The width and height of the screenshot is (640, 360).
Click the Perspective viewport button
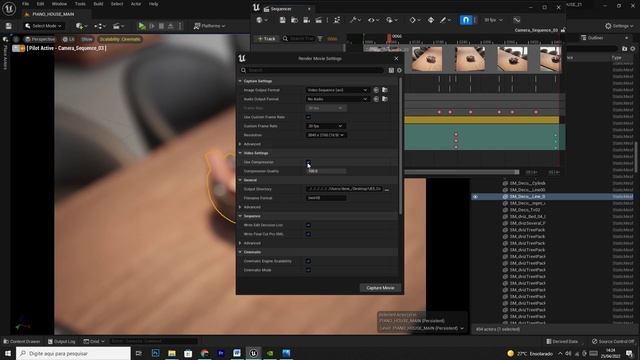click(40, 39)
